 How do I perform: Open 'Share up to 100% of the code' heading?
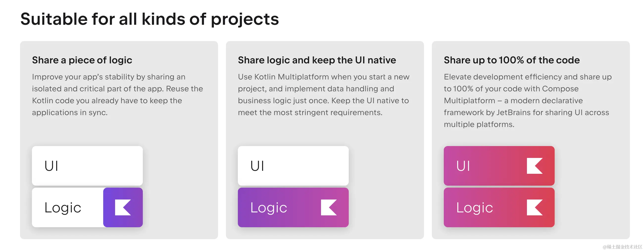(512, 60)
